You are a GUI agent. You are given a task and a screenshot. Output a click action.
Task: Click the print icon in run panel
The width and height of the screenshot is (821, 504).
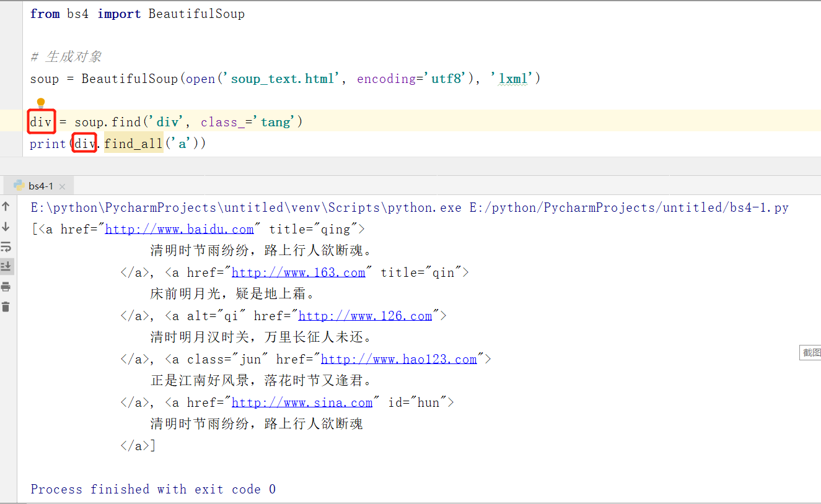coord(6,287)
